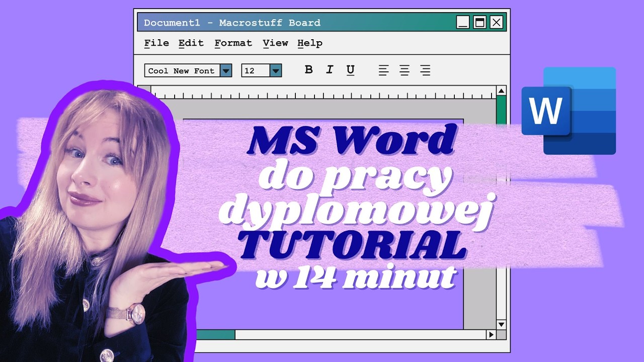This screenshot has height=362, width=644.
Task: Click the woman's portrait photo
Action: 101,226
